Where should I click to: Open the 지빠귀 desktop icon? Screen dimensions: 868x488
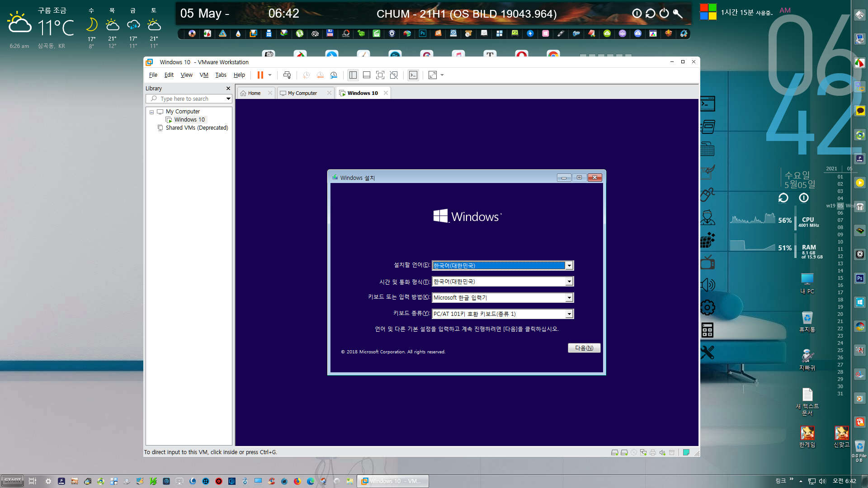coord(807,360)
